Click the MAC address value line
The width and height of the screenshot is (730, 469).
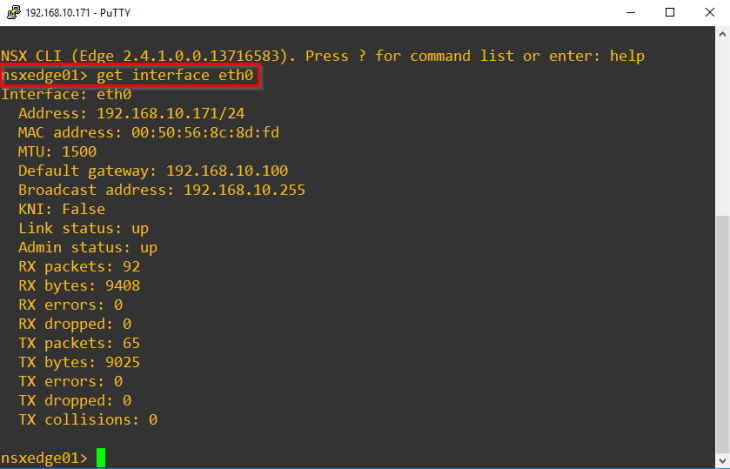point(148,133)
